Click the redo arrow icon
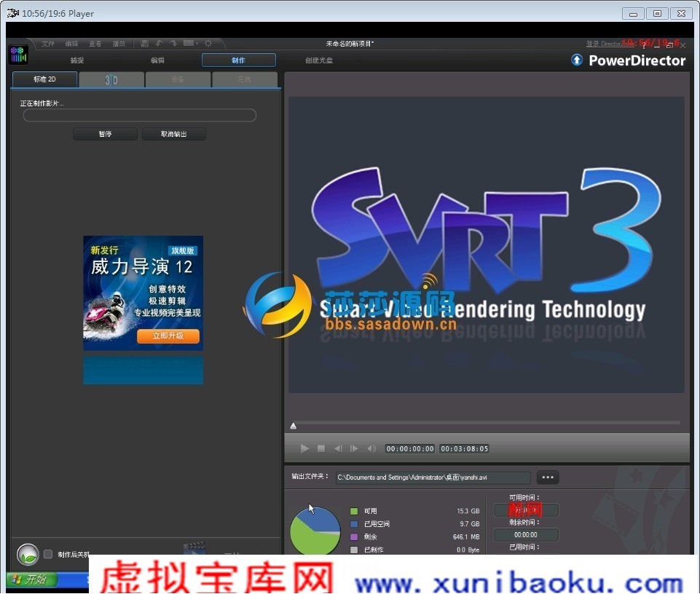700x610 pixels. pyautogui.click(x=173, y=43)
